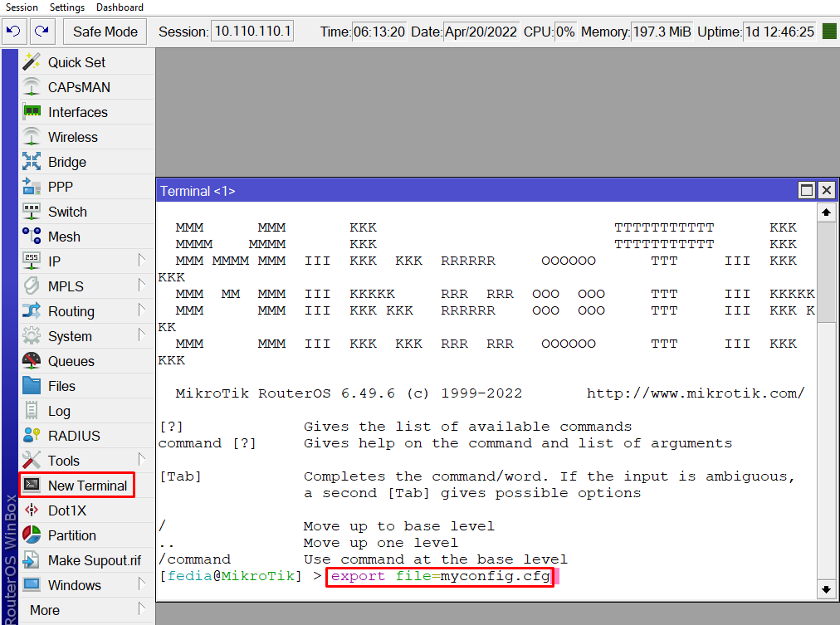Click the Interfaces card icon
This screenshot has height=625, width=840.
point(32,111)
